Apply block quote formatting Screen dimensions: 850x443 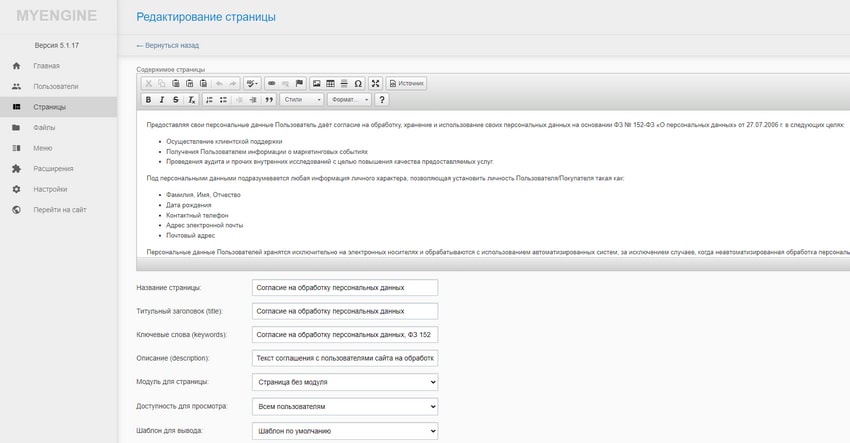tap(269, 100)
